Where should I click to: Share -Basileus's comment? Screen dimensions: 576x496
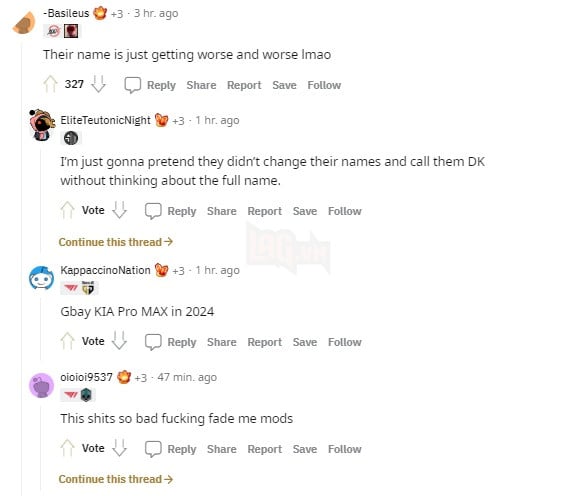[x=201, y=85]
